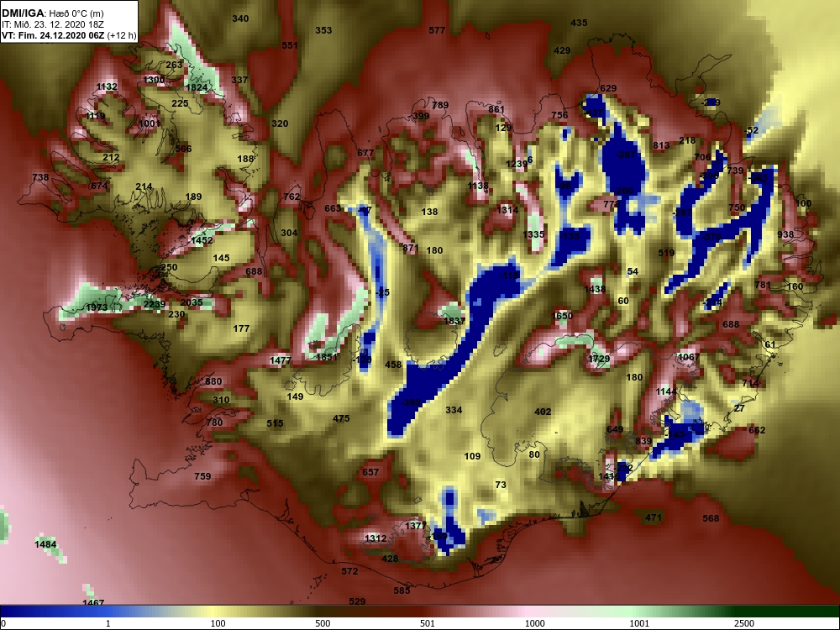The width and height of the screenshot is (840, 630).
Task: Click the map value '577'
Action: 437,30
